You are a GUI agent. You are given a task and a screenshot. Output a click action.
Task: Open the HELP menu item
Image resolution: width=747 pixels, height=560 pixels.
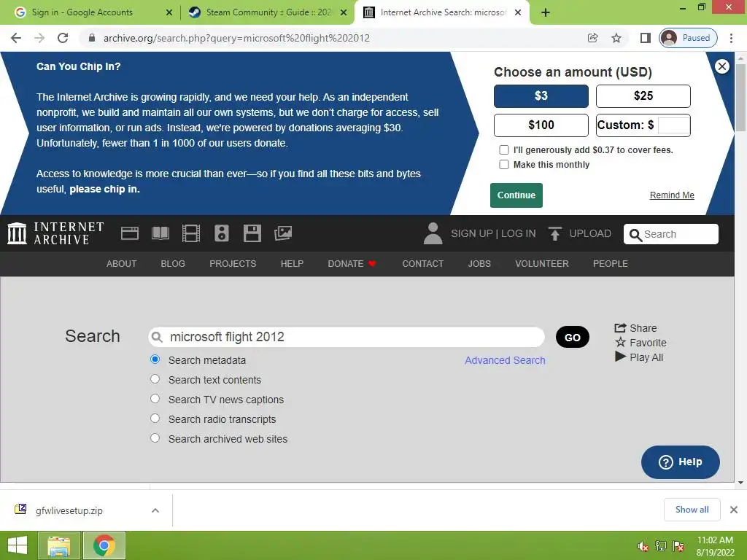pos(292,264)
